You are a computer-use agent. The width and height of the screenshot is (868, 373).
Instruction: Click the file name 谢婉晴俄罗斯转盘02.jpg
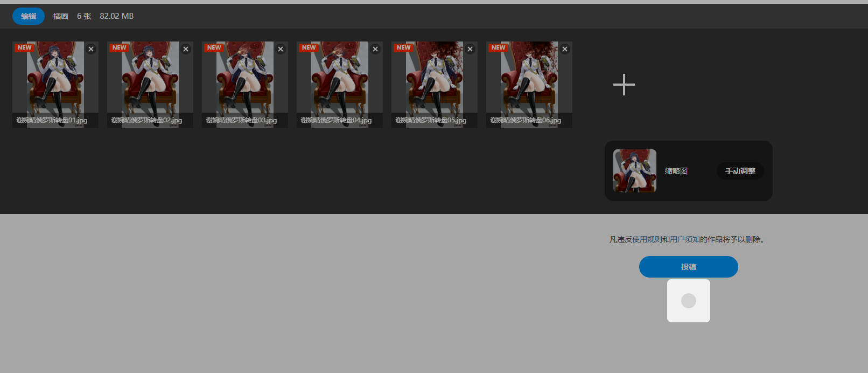click(146, 120)
